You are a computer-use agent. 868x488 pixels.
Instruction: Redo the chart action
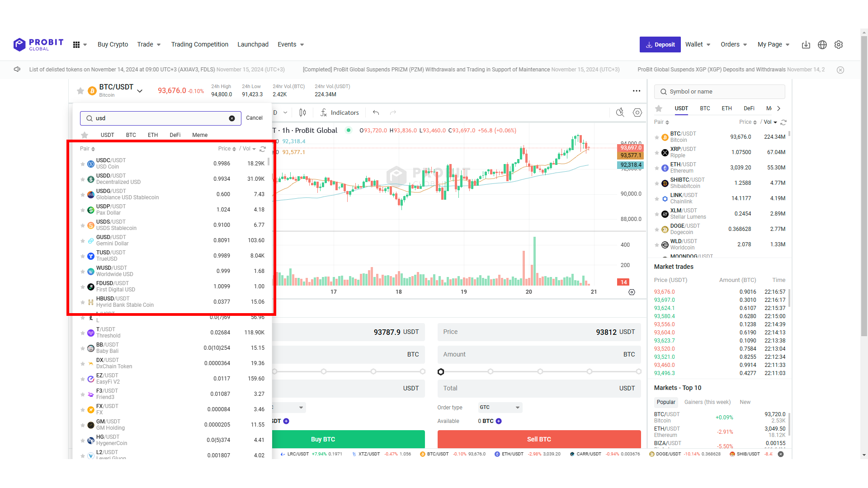pyautogui.click(x=393, y=113)
